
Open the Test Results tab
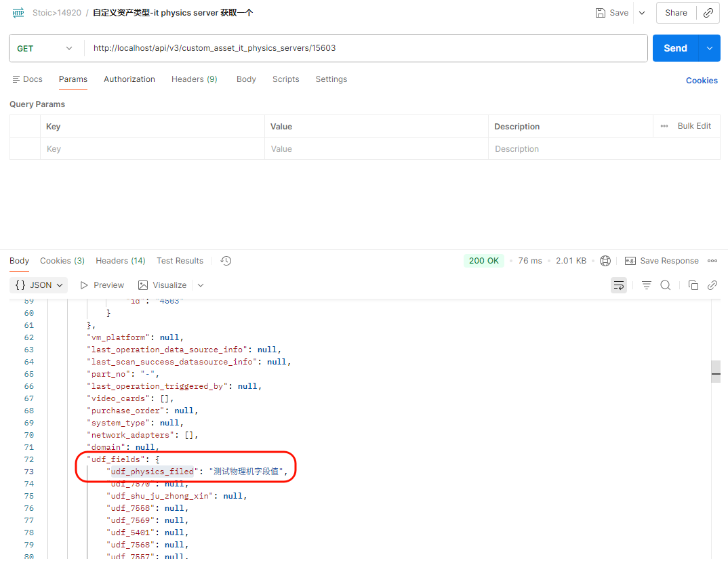tap(180, 261)
